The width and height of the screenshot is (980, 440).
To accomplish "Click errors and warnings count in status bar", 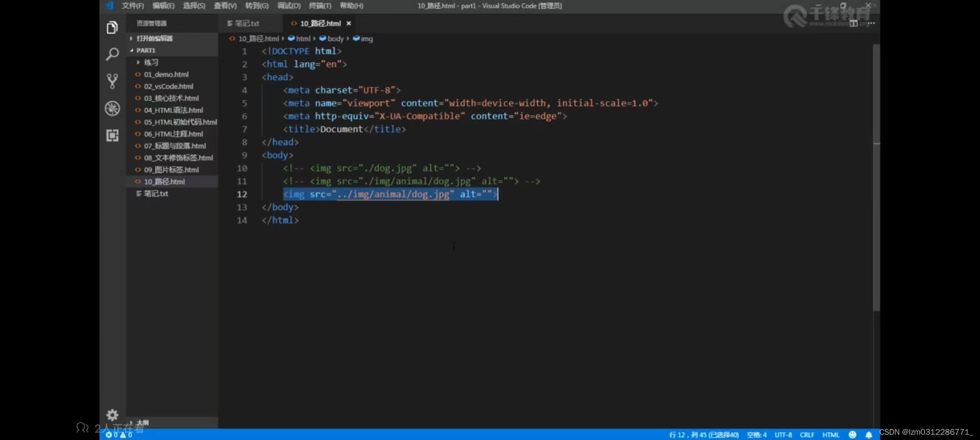I will point(119,435).
